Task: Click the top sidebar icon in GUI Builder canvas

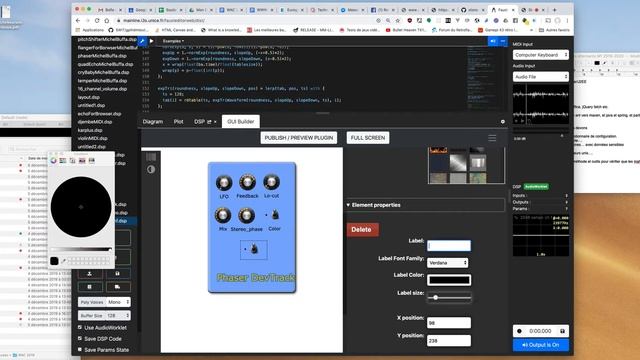Action: (151, 157)
